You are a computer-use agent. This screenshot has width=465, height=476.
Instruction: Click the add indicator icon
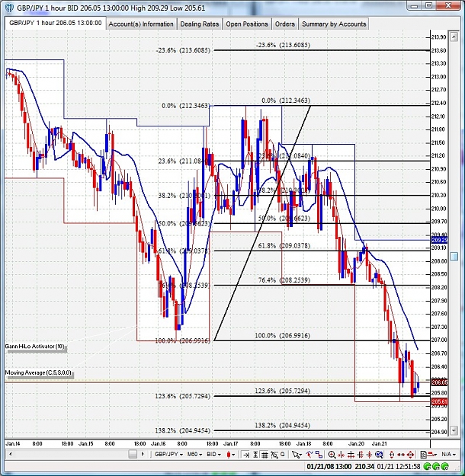[309, 455]
